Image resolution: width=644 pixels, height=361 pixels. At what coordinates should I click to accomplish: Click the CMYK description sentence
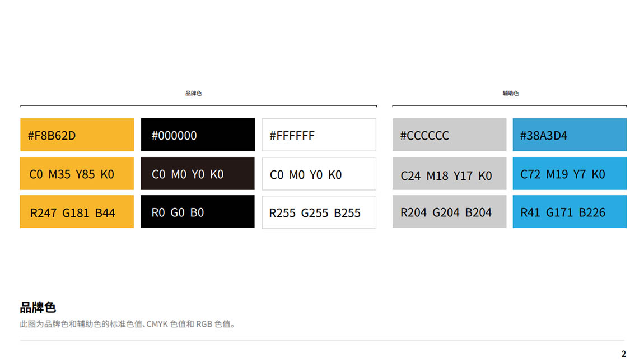128,324
